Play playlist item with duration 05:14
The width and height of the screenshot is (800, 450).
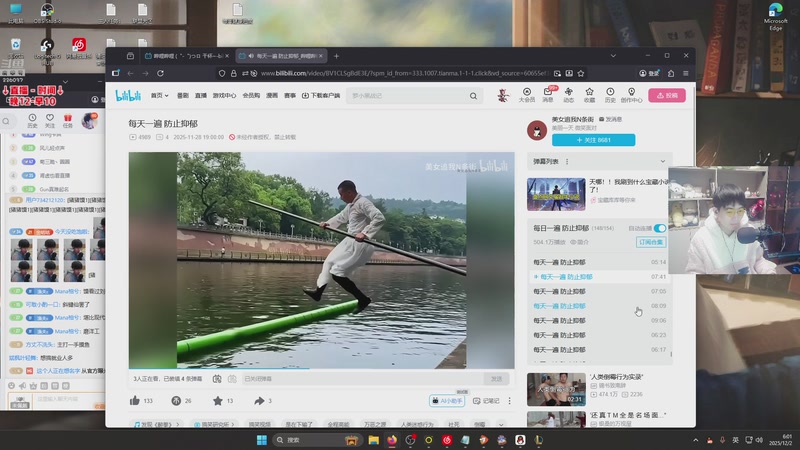tap(599, 262)
